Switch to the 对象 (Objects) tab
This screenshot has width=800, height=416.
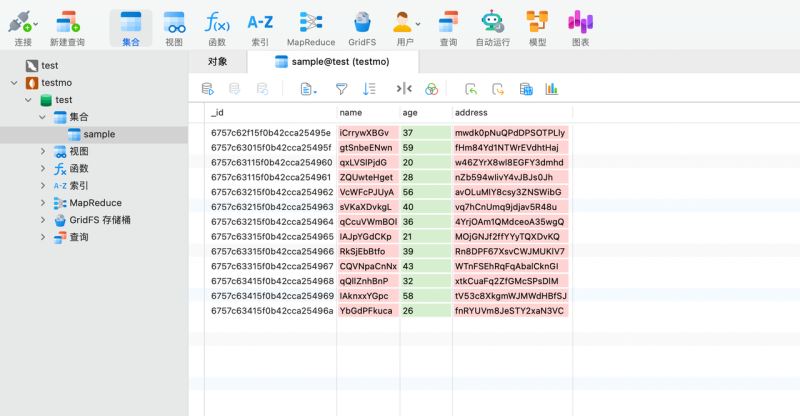pyautogui.click(x=217, y=62)
